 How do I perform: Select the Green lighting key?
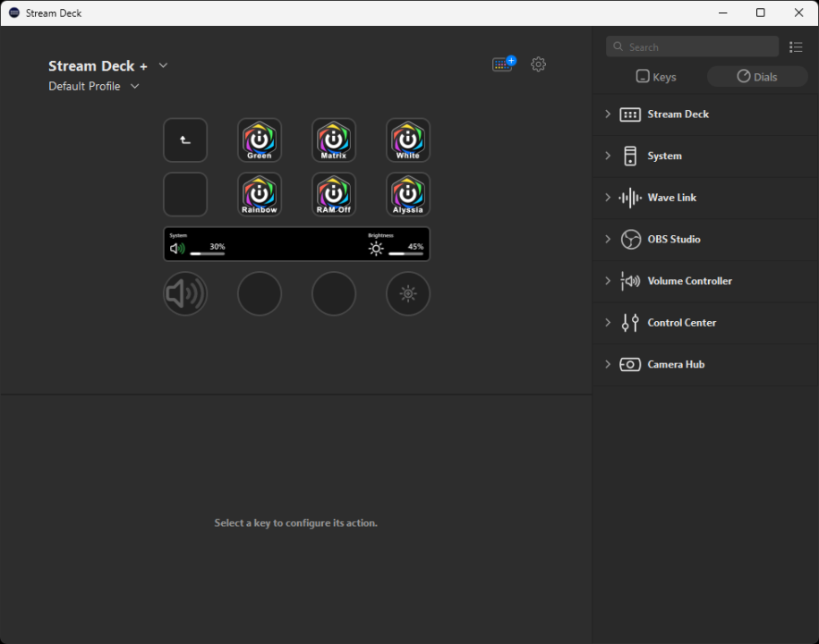259,140
